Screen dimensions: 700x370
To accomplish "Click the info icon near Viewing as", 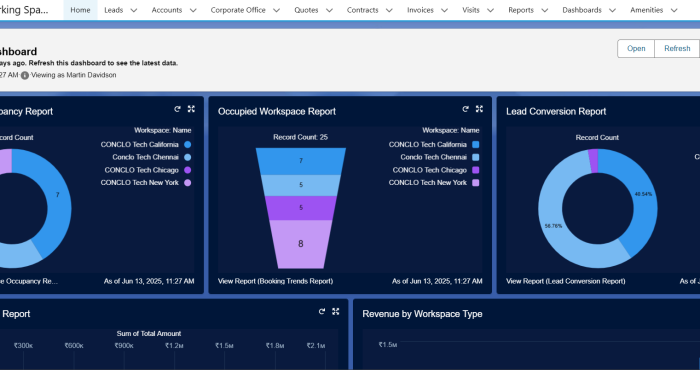I will 25,75.
